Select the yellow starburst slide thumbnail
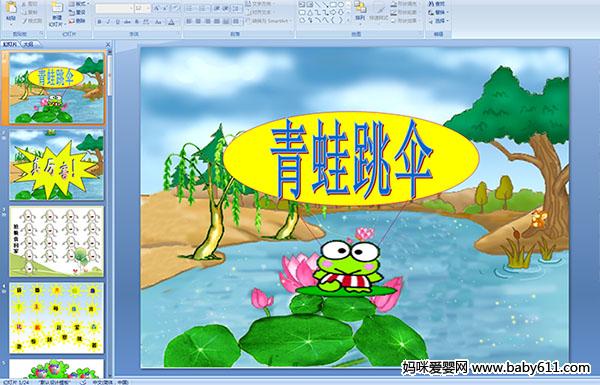 (x=57, y=165)
